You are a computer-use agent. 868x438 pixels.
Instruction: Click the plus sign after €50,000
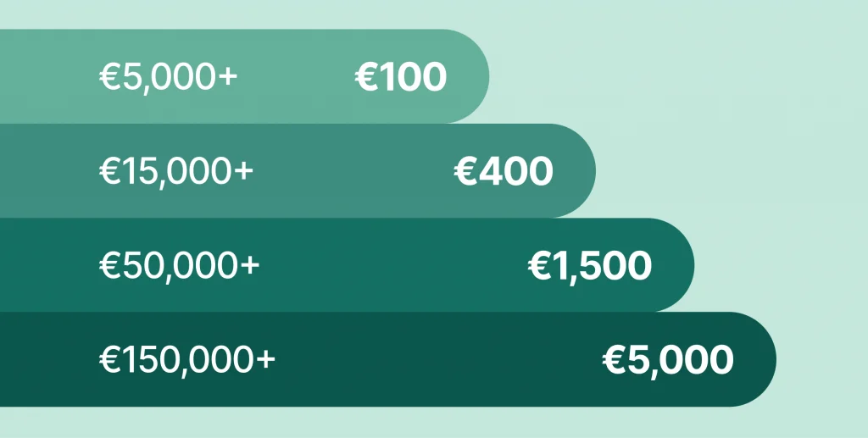point(250,267)
